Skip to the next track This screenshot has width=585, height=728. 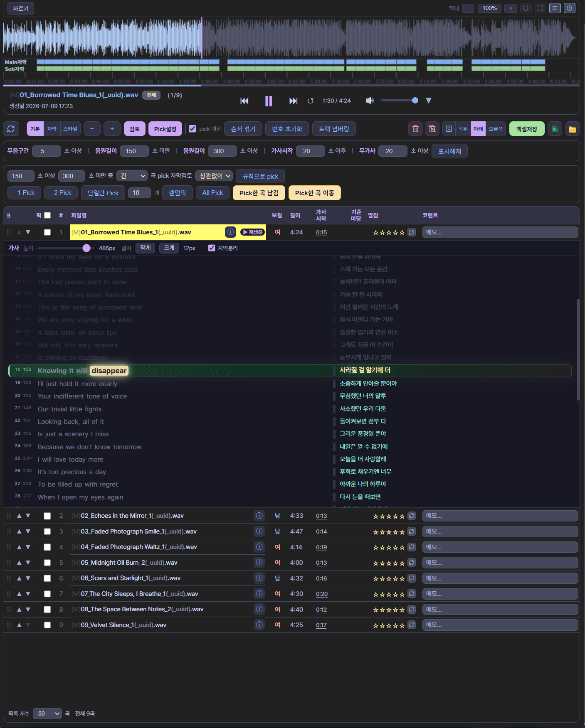(x=293, y=101)
